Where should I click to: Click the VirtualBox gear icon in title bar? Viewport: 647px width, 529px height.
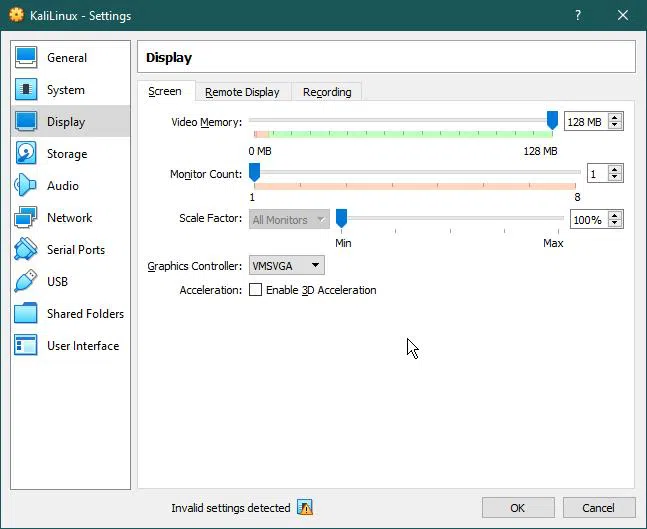(x=16, y=15)
